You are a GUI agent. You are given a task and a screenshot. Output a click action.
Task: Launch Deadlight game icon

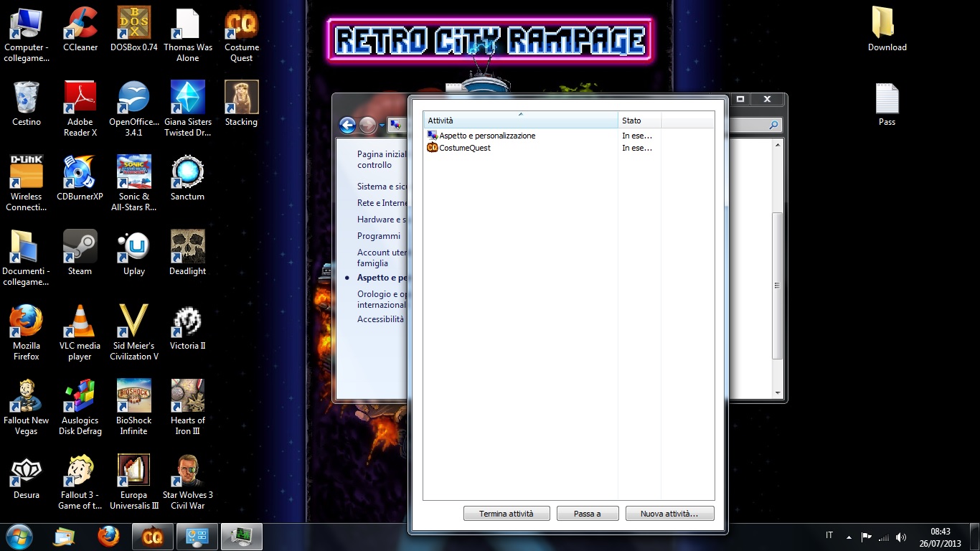click(188, 253)
